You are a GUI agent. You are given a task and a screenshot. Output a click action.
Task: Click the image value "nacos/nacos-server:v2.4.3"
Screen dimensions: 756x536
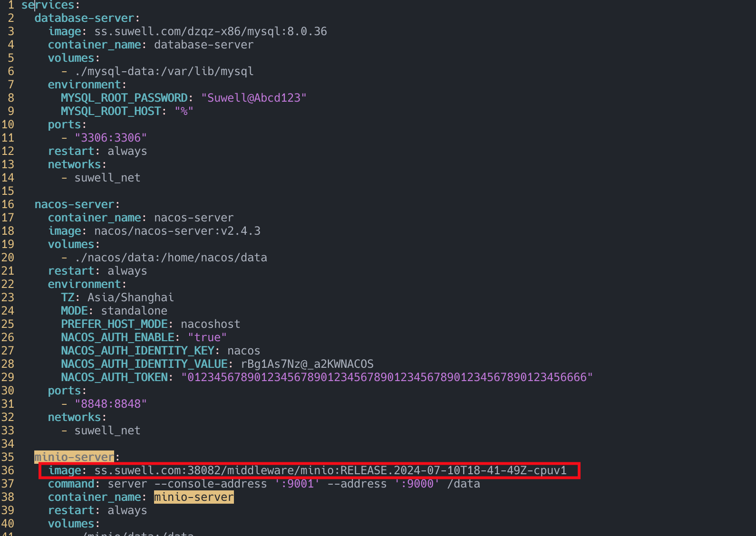[x=177, y=231]
